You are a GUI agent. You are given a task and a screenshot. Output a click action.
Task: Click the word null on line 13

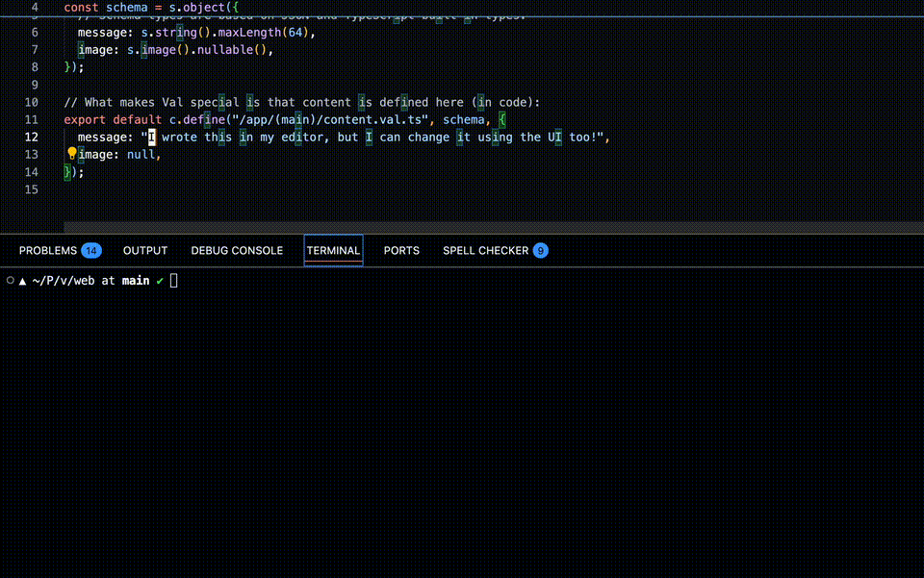pyautogui.click(x=141, y=154)
